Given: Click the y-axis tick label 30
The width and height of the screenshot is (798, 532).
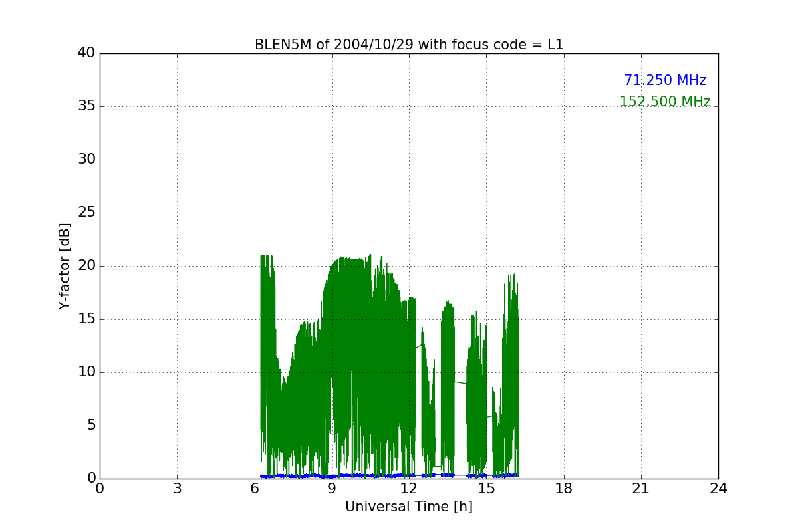Looking at the screenshot, I should (86, 160).
